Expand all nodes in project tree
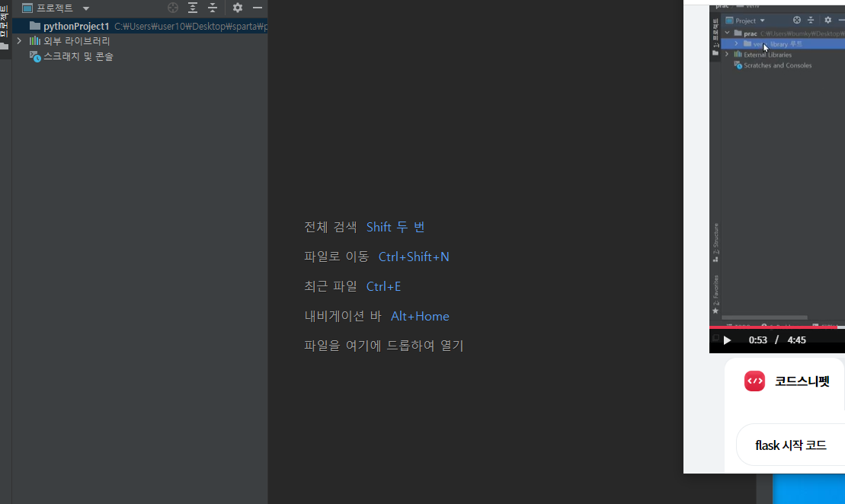 (x=192, y=8)
